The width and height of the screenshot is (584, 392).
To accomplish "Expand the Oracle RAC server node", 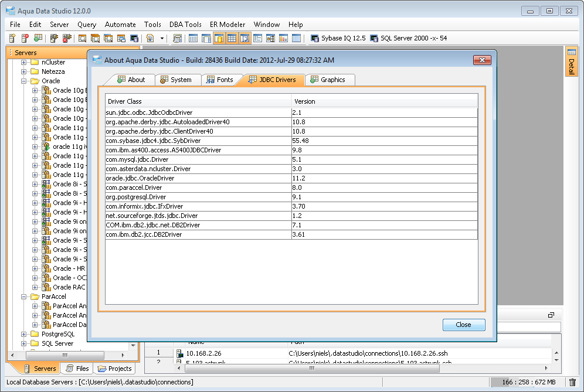I will (35, 287).
